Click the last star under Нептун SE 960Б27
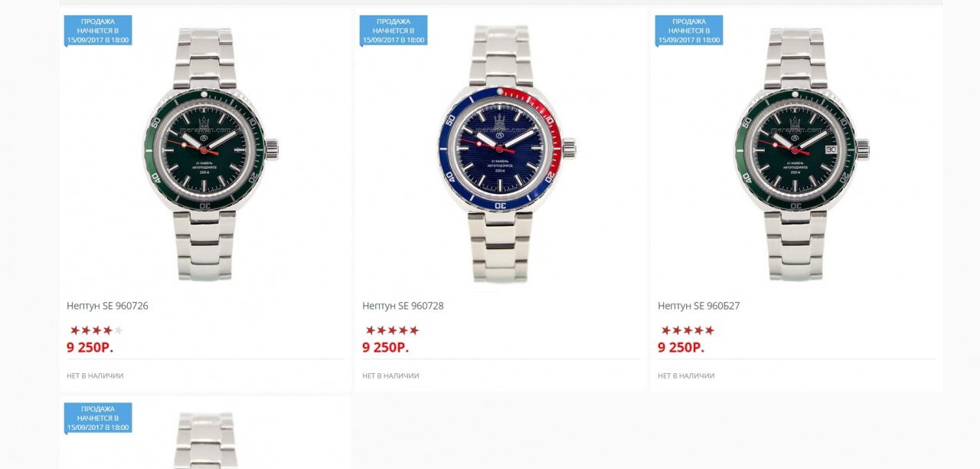Viewport: 980px width, 469px height. pos(710,330)
